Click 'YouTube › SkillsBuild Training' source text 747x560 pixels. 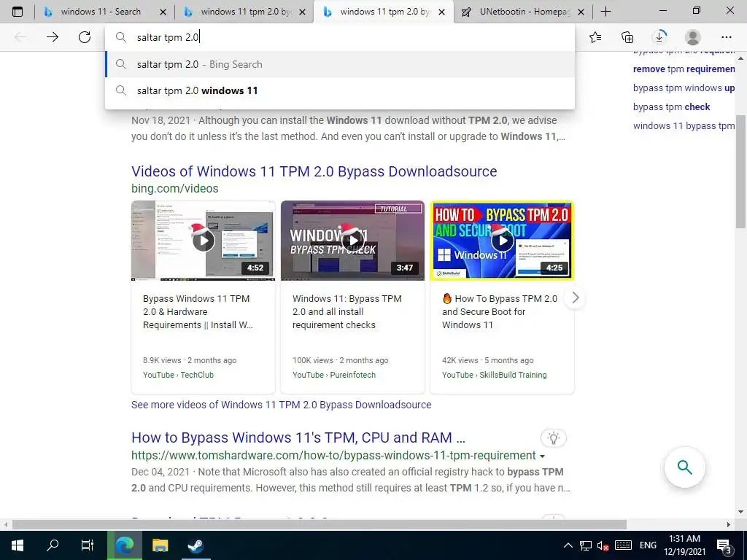click(495, 375)
